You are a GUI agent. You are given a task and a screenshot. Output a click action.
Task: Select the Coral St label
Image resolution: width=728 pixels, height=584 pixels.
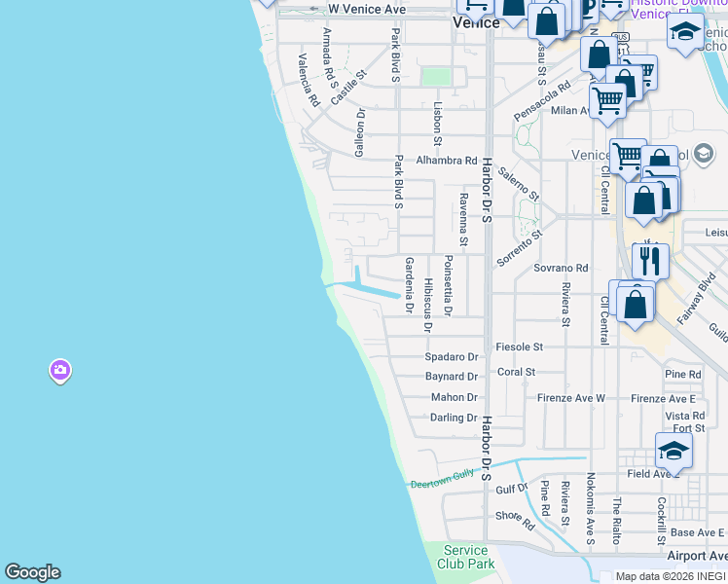coord(516,372)
